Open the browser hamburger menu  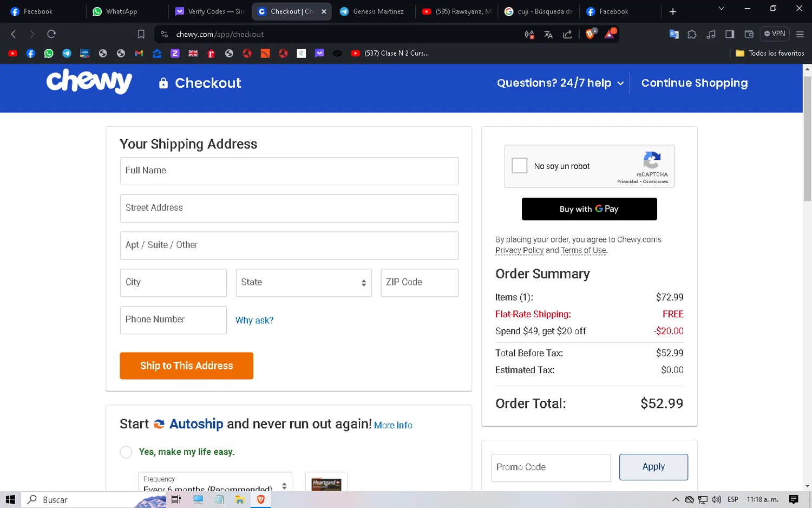pos(800,34)
